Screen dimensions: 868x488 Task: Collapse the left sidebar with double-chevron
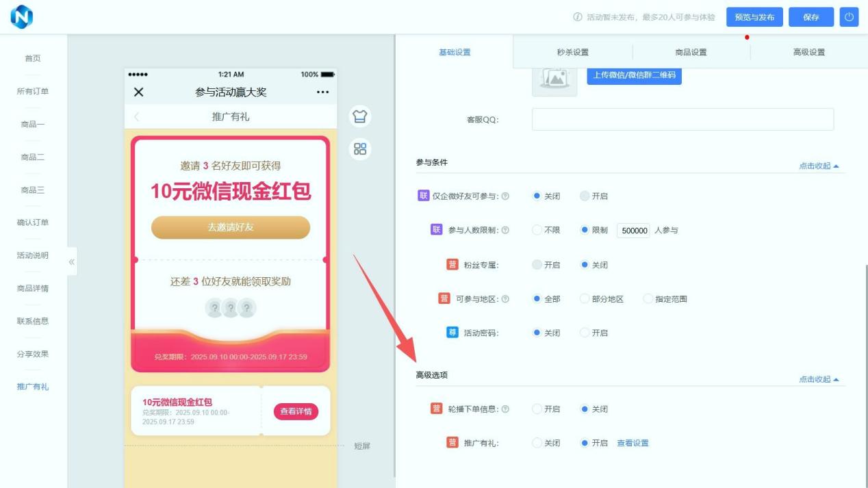pos(71,261)
